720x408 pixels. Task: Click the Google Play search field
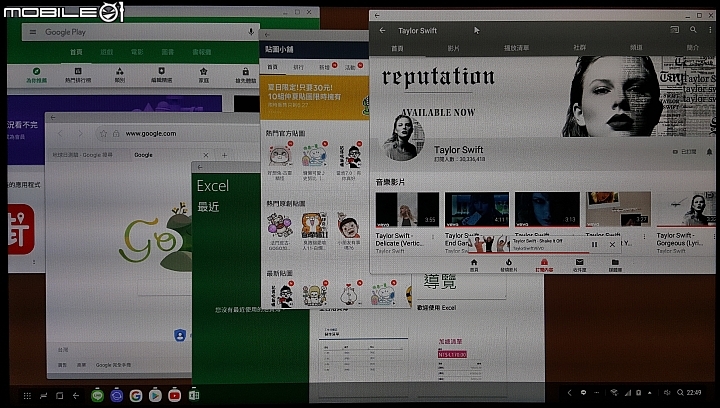141,32
